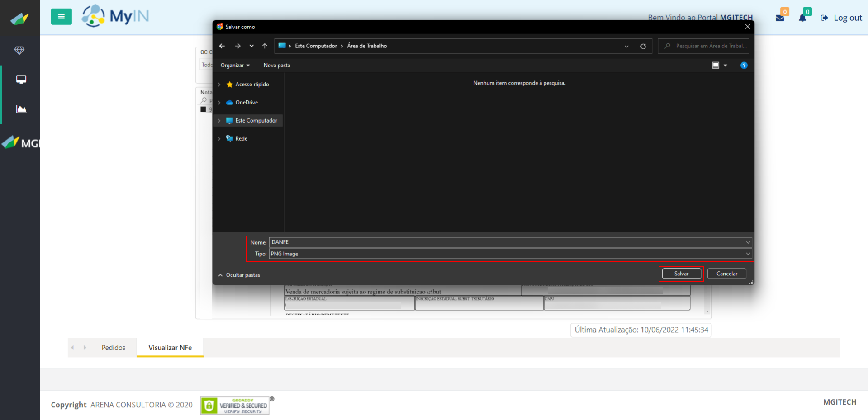This screenshot has height=420, width=868.
Task: Navigate back in the save dialog
Action: (222, 46)
